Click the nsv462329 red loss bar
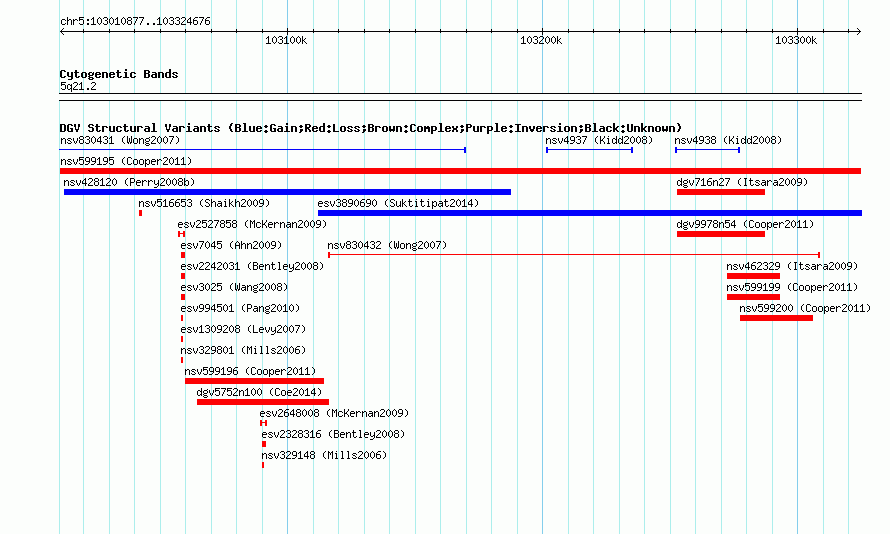The height and width of the screenshot is (534, 890). click(x=753, y=276)
